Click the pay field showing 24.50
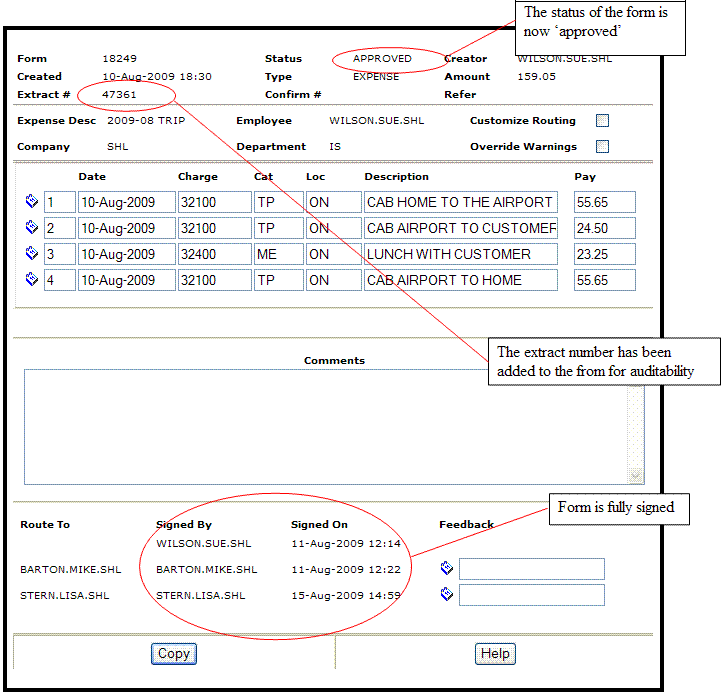726x695 pixels. (605, 228)
